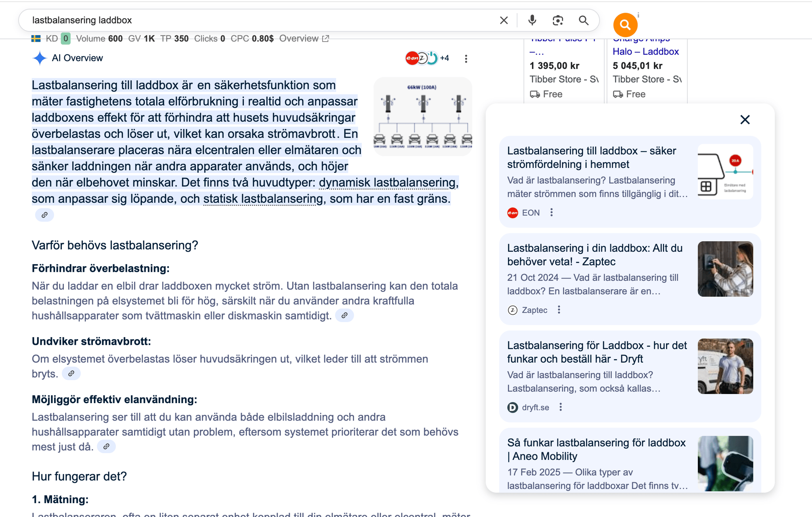
Task: Open the statisk lastbalansering link
Action: pyautogui.click(x=263, y=199)
